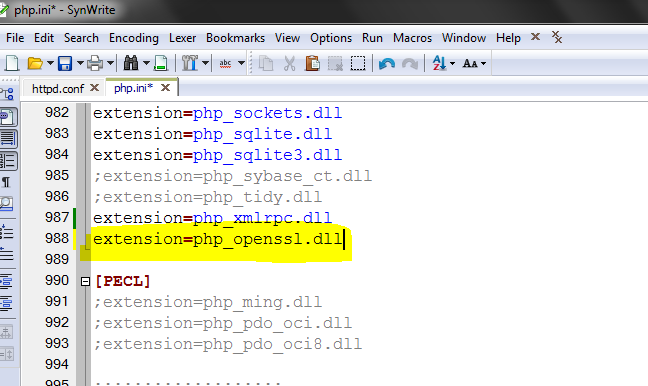The height and width of the screenshot is (386, 648).
Task: Click the text extension=php_openssl.dll
Action: coord(218,239)
